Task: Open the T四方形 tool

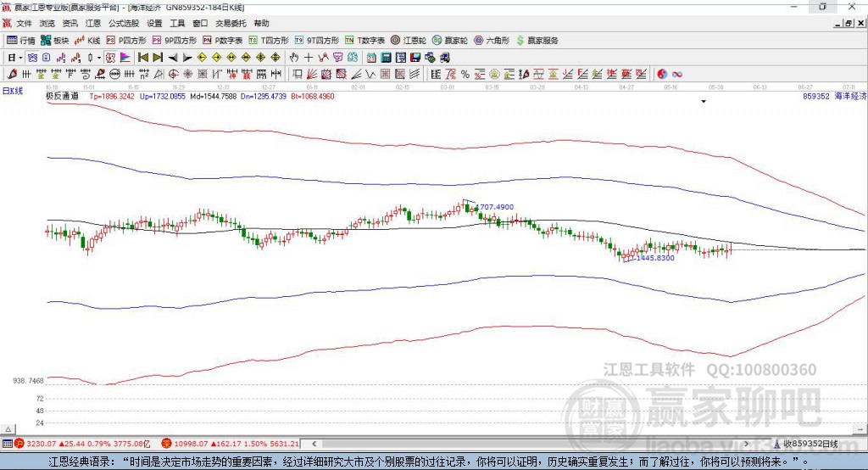Action: click(269, 41)
